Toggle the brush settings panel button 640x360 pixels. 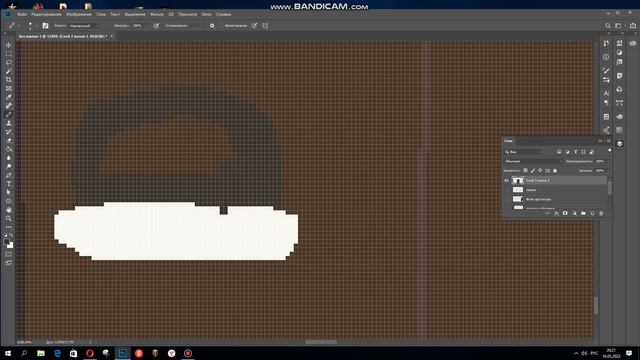coord(45,26)
